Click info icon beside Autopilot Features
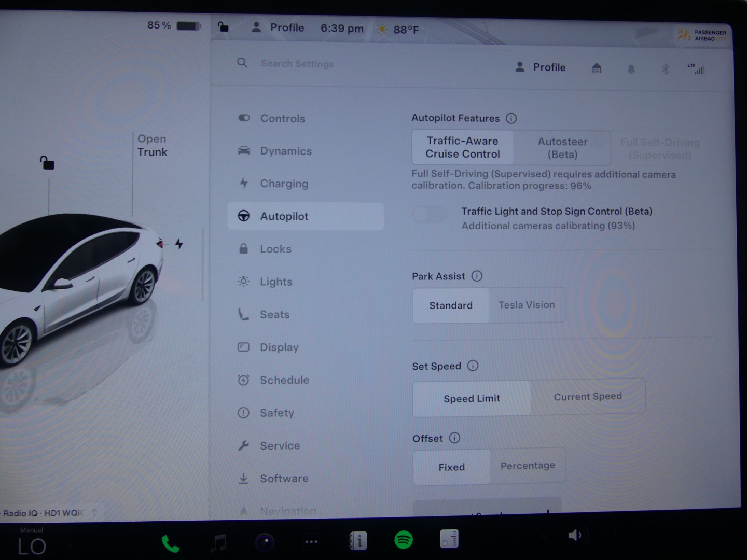Image resolution: width=747 pixels, height=560 pixels. [511, 118]
